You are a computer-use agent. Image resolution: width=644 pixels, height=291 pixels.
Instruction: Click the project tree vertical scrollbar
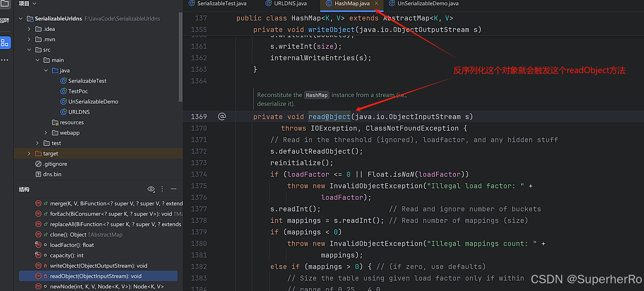pyautogui.click(x=181, y=57)
